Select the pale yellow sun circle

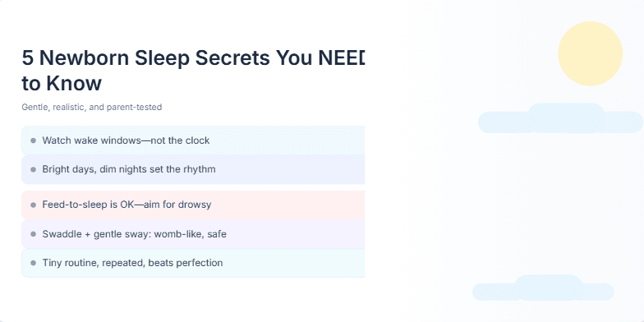[590, 53]
